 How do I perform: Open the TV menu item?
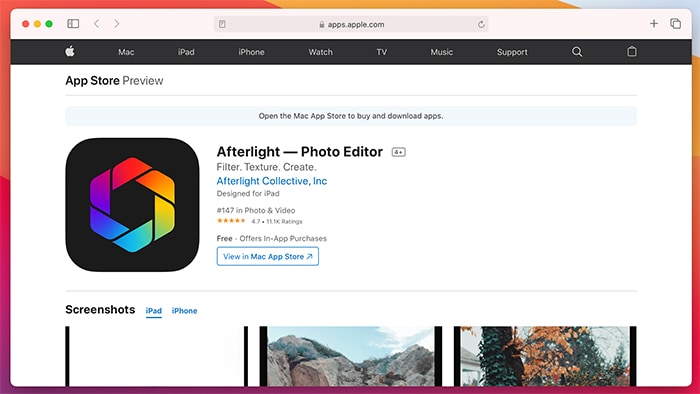coord(382,52)
